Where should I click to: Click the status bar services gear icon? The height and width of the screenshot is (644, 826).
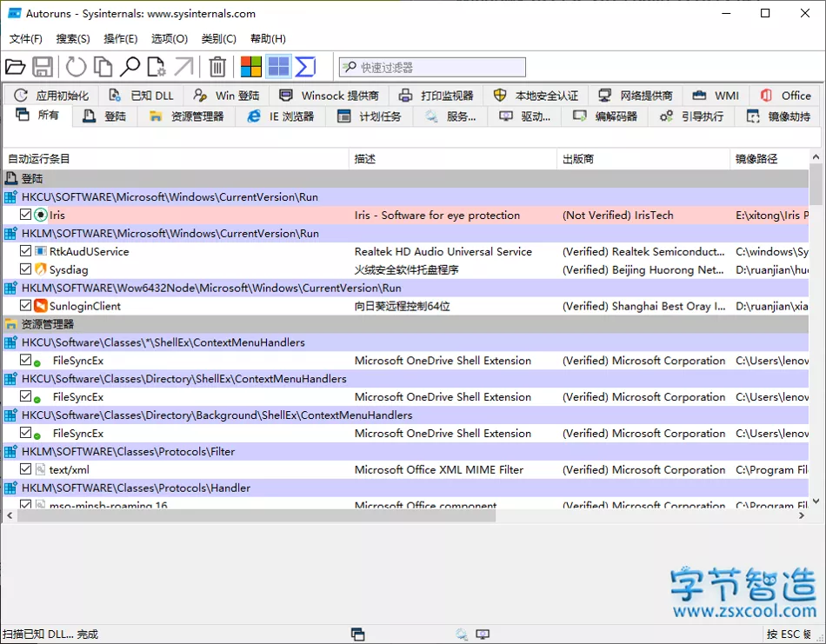[x=462, y=634]
